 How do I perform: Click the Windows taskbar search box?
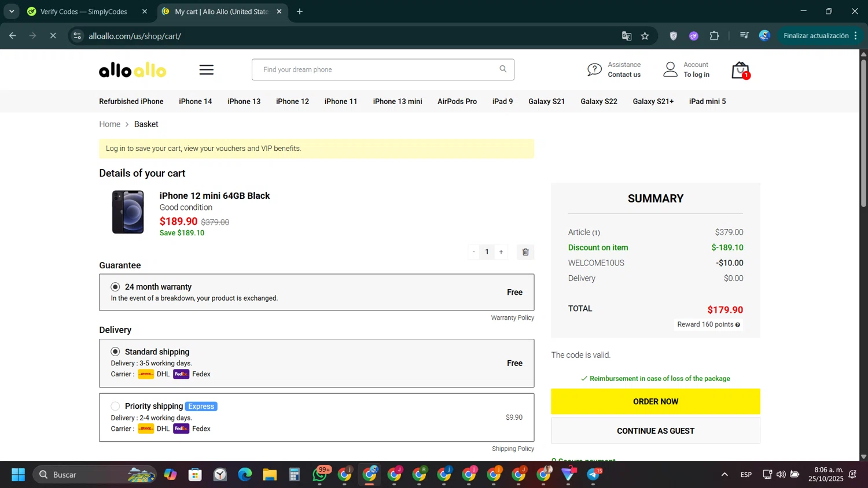coord(94,475)
